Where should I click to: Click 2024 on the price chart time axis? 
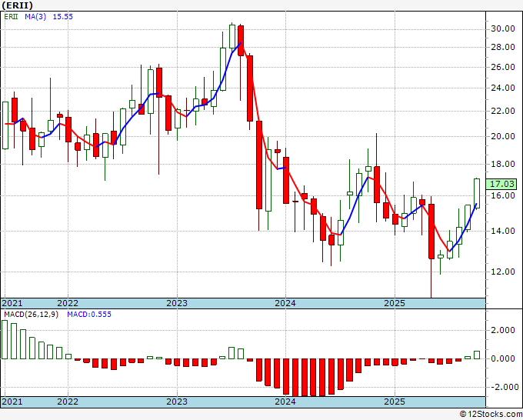pos(285,303)
